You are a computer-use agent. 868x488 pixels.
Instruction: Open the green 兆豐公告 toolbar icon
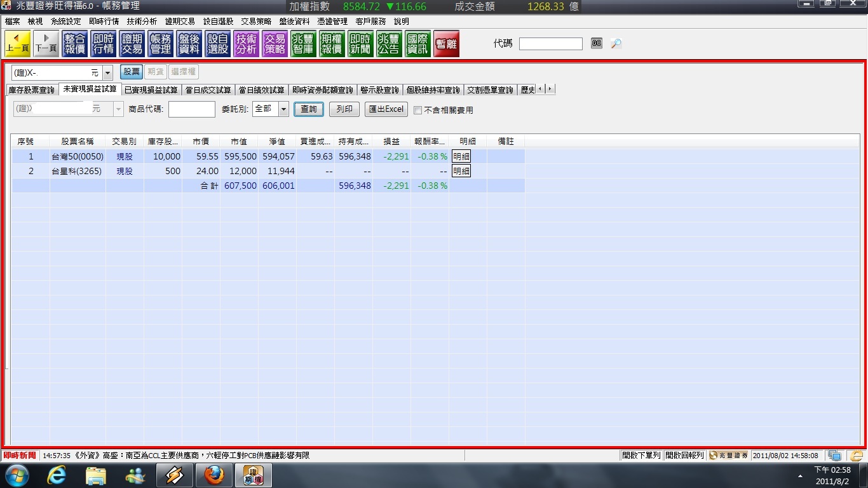click(389, 44)
